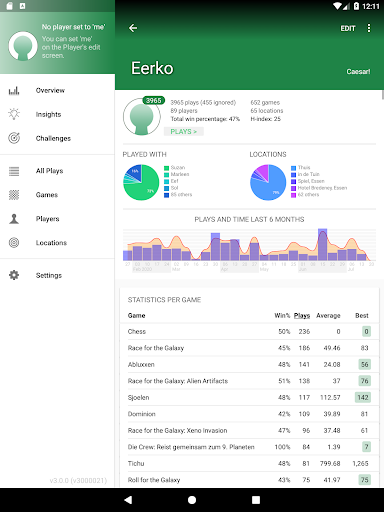Open the Settings gear icon
This screenshot has width=384, height=512.
14,275
